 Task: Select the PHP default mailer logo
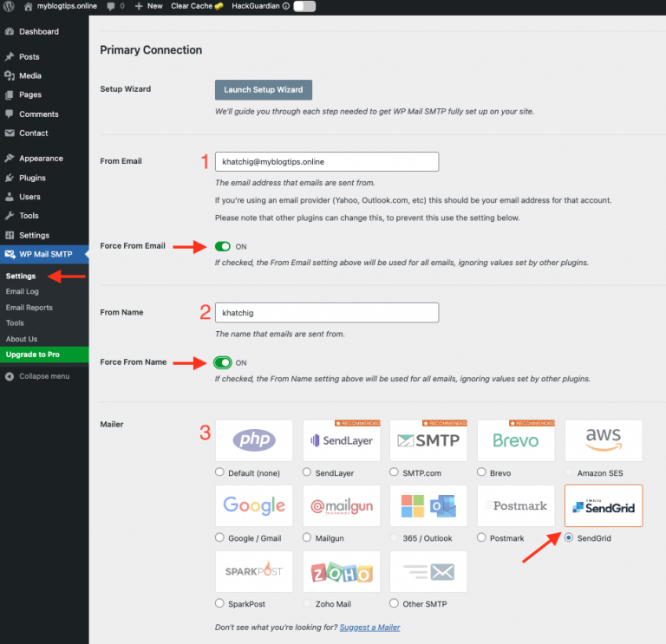coord(254,440)
